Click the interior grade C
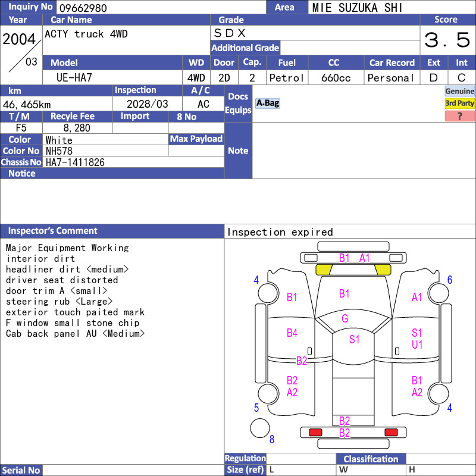This screenshot has height=476, width=476. [x=462, y=78]
